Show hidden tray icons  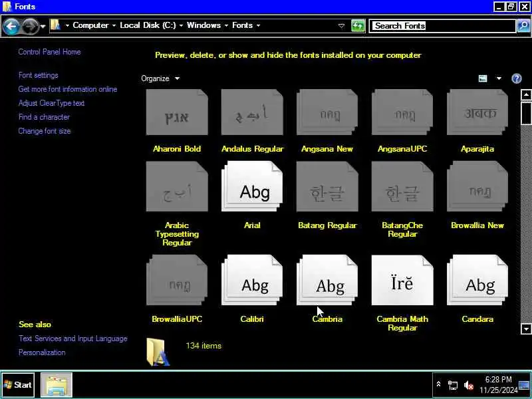[438, 384]
